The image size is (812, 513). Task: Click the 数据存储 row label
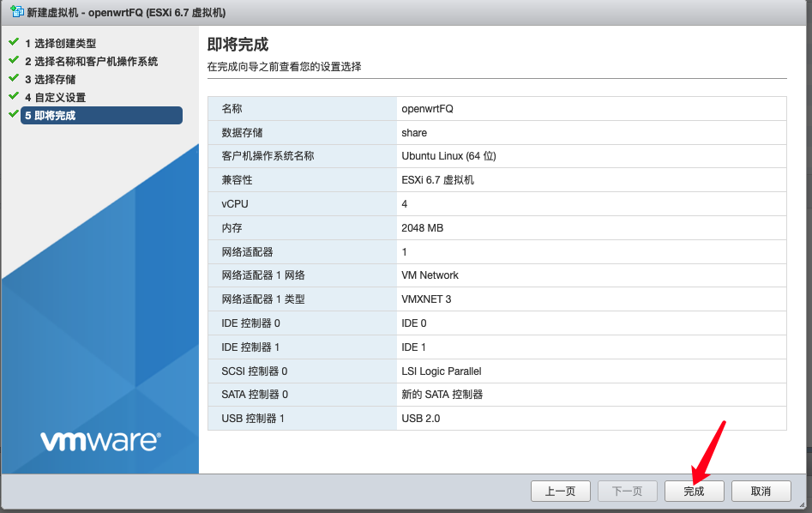pyautogui.click(x=242, y=133)
